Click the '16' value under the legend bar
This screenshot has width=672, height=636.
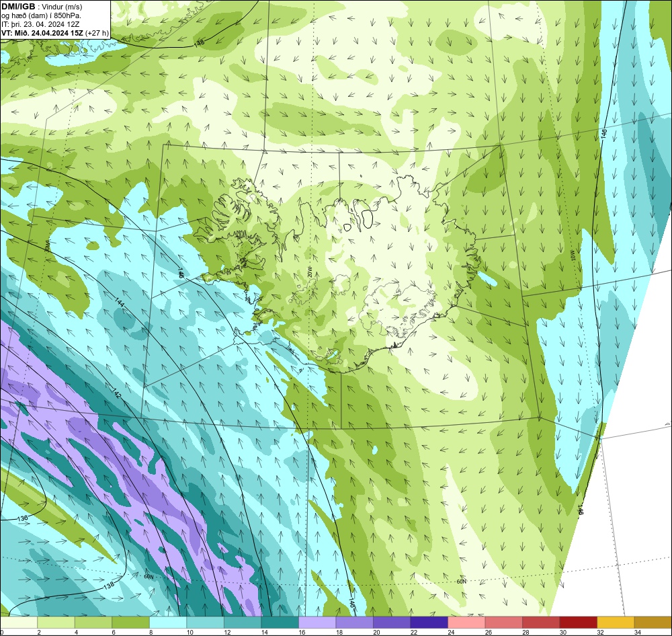click(x=302, y=632)
